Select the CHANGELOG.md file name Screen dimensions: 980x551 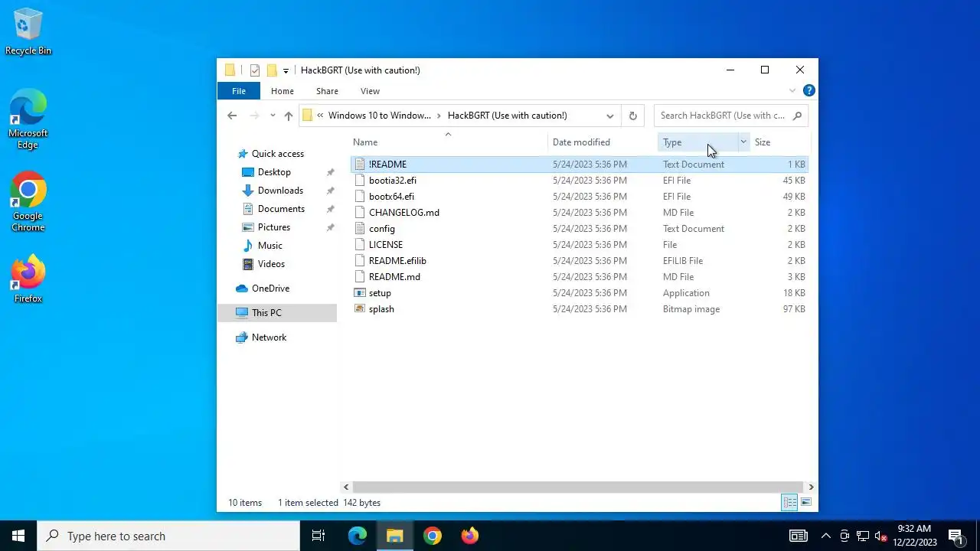click(404, 213)
